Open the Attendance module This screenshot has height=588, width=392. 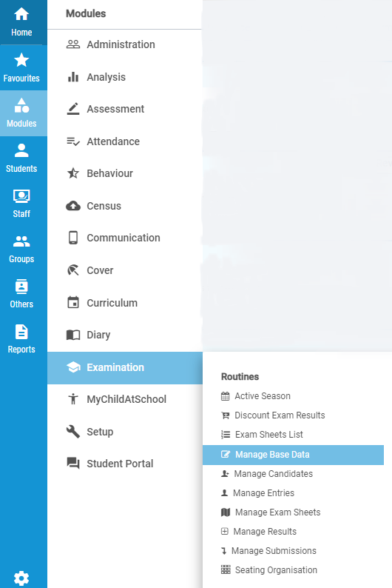[125, 141]
